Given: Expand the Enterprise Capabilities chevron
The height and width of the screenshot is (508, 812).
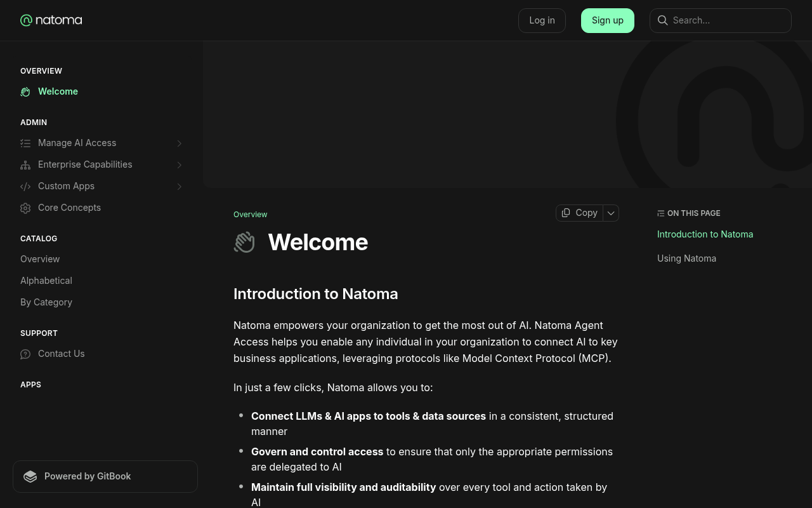Looking at the screenshot, I should click(180, 164).
